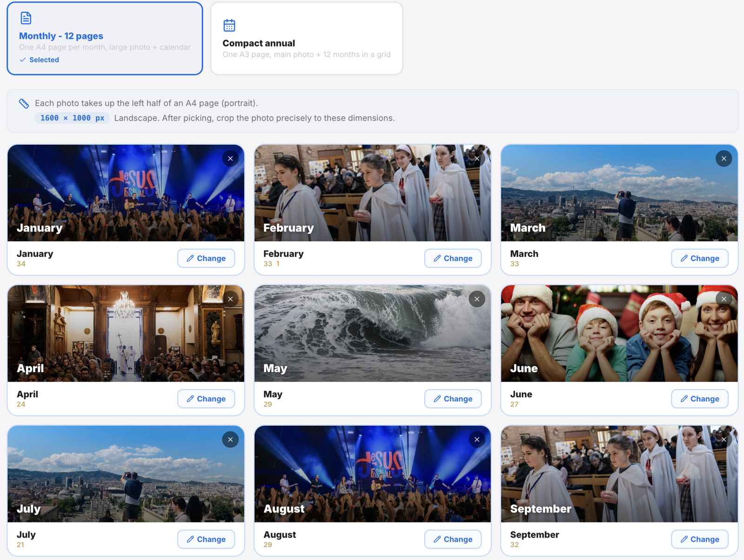
Task: Remove the January photo with its X icon
Action: [x=230, y=158]
